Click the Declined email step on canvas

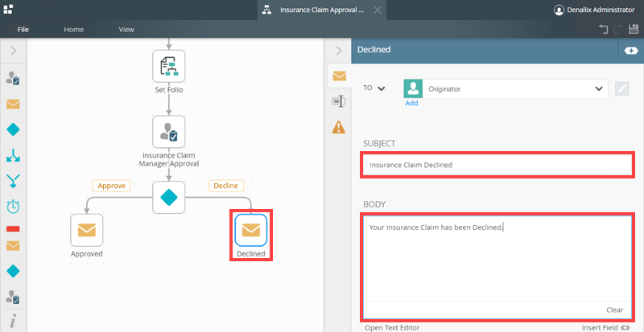[x=250, y=231]
